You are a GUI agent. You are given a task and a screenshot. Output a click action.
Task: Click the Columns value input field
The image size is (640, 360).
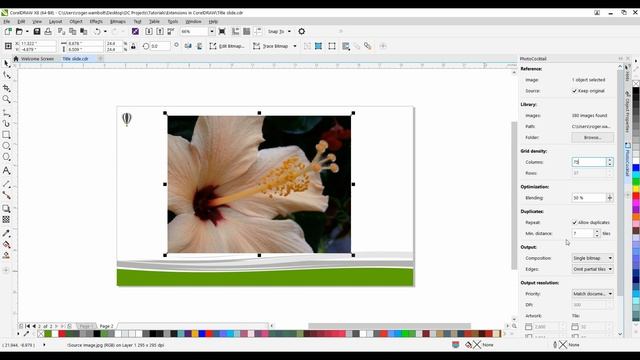click(589, 162)
